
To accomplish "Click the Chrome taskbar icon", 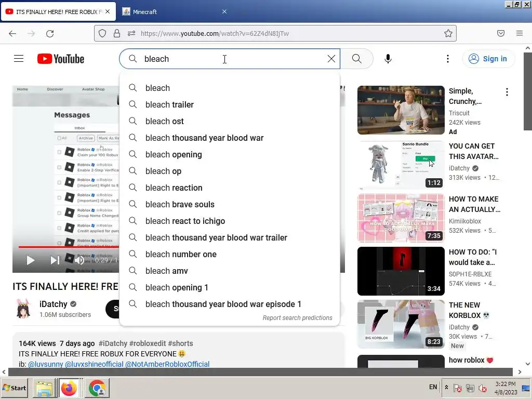I will (97, 388).
